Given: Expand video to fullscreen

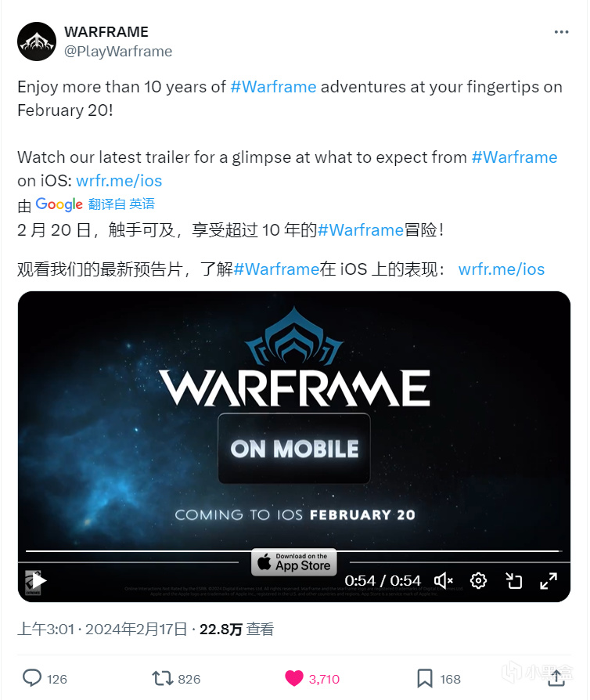Looking at the screenshot, I should pos(549,580).
